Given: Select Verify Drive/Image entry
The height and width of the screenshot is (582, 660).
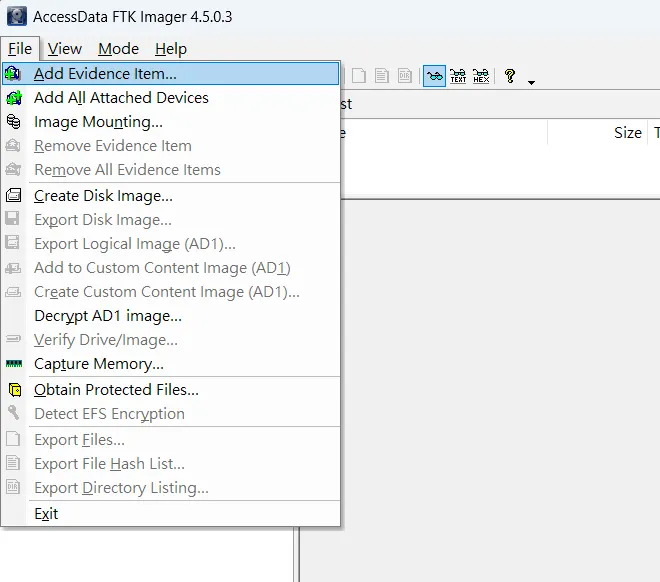Looking at the screenshot, I should (x=170, y=340).
